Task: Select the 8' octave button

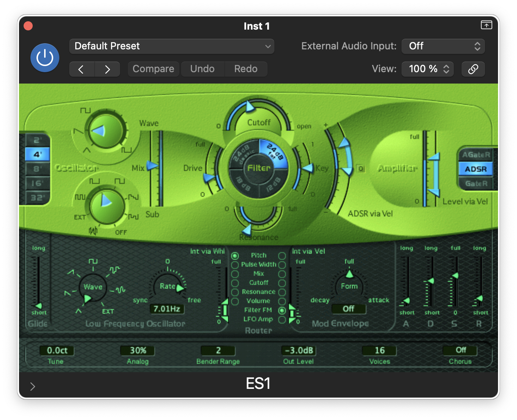Action: (37, 169)
